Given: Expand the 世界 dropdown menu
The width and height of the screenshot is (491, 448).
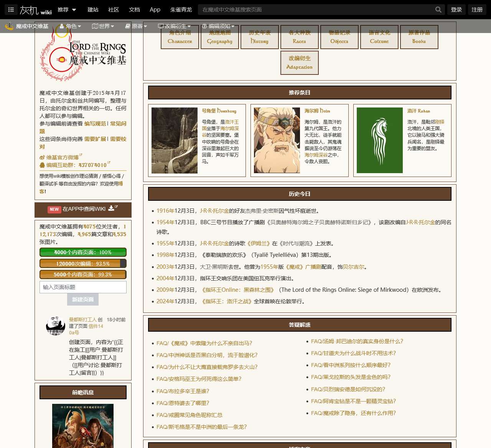Looking at the screenshot, I should (x=103, y=26).
